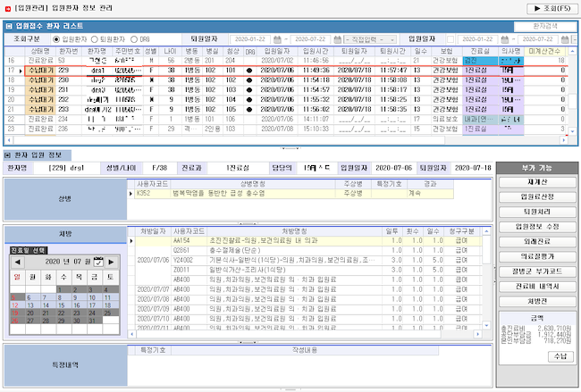Sort patient list by 상태명 column header
The height and width of the screenshot is (392, 581).
point(41,51)
